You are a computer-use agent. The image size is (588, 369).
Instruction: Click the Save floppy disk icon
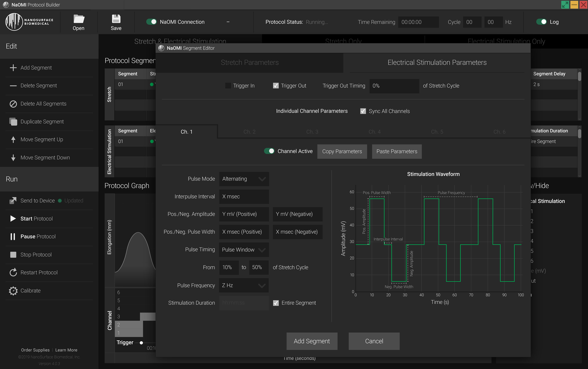(116, 19)
